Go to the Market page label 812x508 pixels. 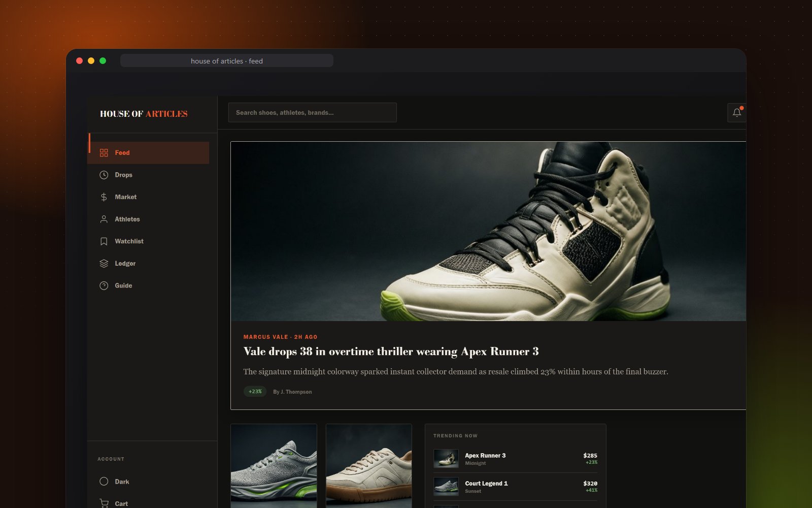point(125,197)
